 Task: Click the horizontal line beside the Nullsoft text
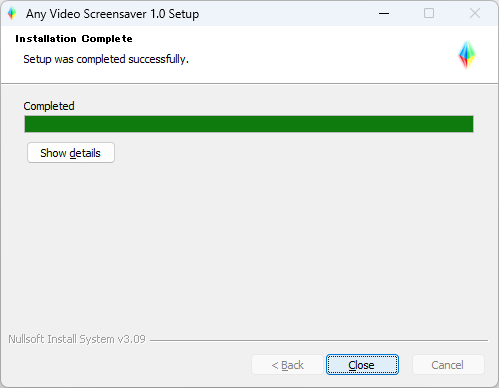click(319, 340)
